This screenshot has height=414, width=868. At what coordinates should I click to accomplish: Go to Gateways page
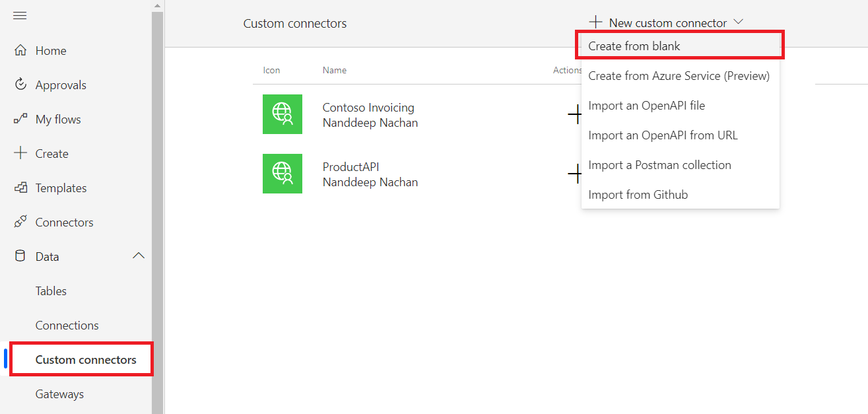59,394
